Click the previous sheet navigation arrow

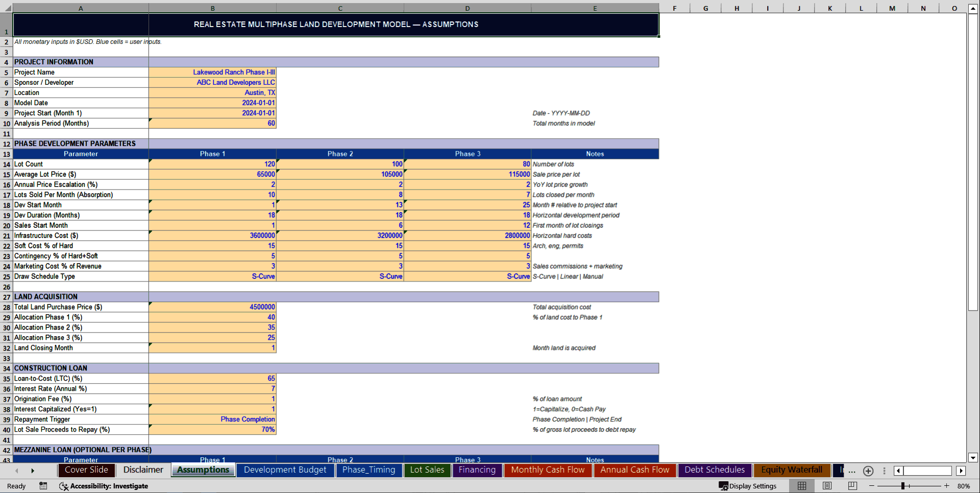pos(16,471)
